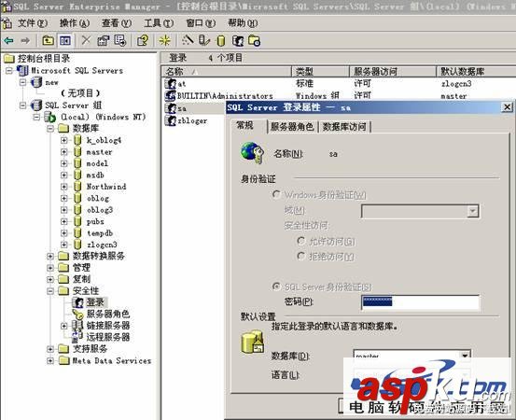Sort by the 类型 column header
The image size is (516, 420).
320,71
